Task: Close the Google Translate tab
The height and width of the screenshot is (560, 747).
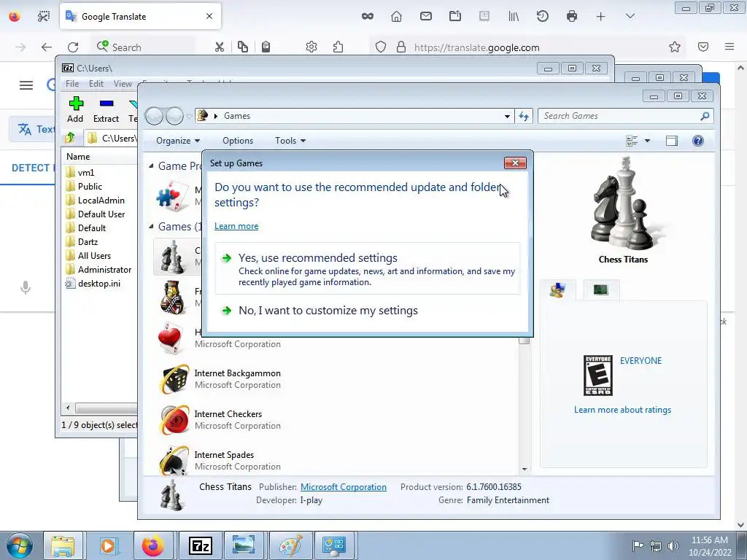Action: click(209, 16)
